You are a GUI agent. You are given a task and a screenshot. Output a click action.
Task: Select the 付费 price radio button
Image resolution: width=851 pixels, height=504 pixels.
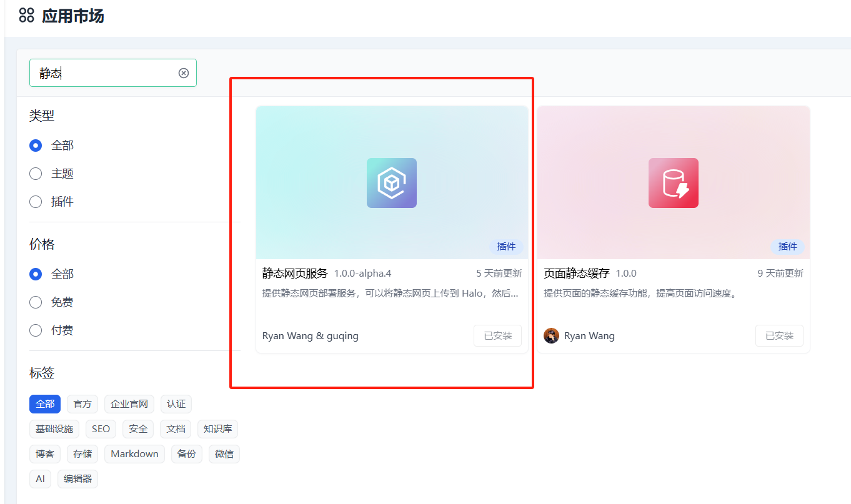tap(36, 330)
